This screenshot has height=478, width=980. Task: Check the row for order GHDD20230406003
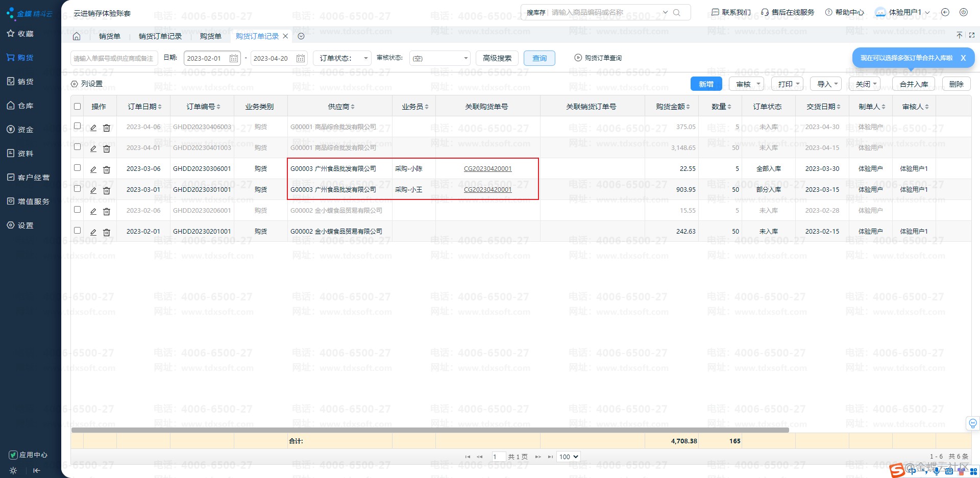78,126
